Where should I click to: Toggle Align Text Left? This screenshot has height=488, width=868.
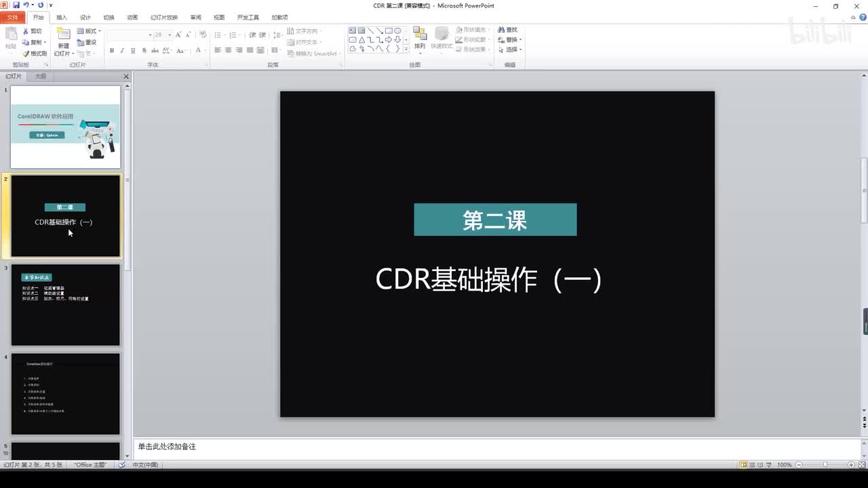218,50
